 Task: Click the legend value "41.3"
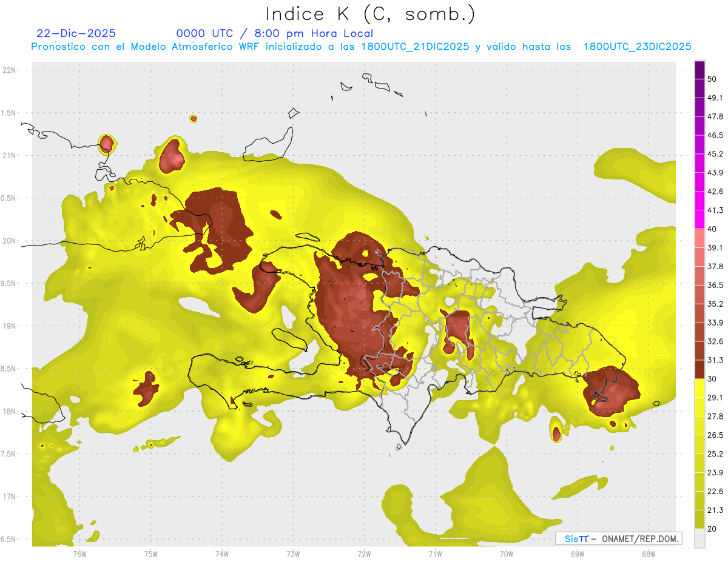pyautogui.click(x=715, y=210)
